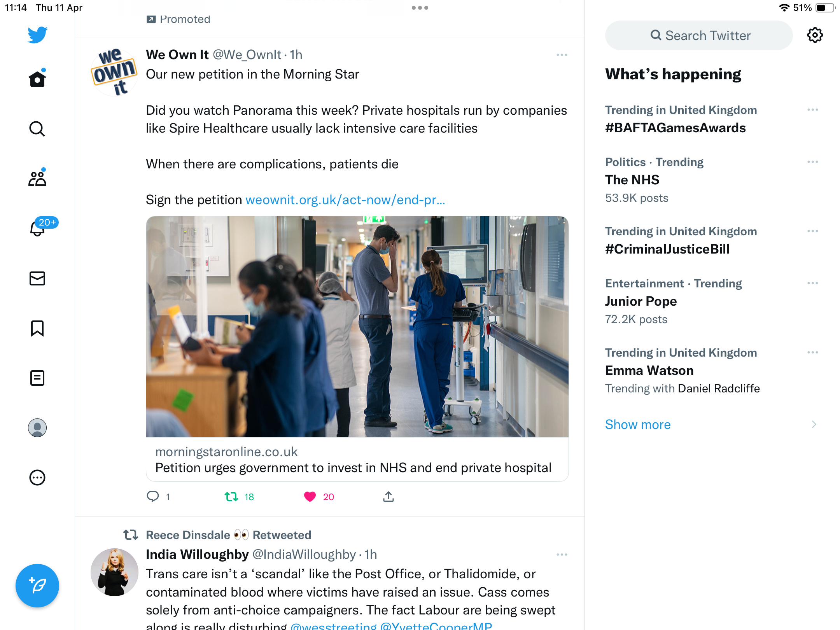The height and width of the screenshot is (630, 840).
Task: Open @We_OwnIt handle
Action: [x=247, y=55]
